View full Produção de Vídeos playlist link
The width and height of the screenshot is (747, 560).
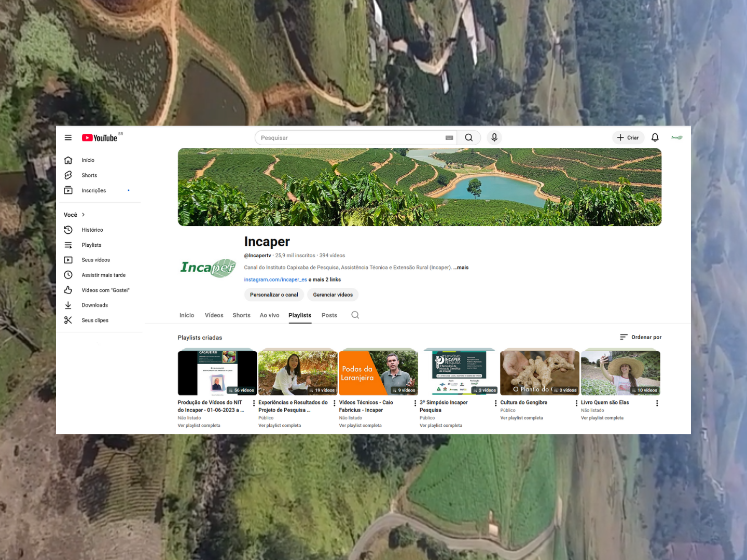click(x=199, y=426)
